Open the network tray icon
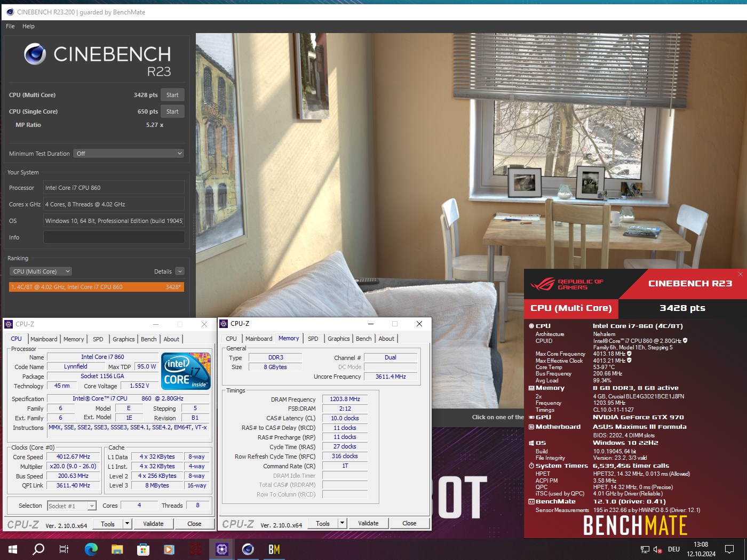This screenshot has width=747, height=560. point(645,549)
